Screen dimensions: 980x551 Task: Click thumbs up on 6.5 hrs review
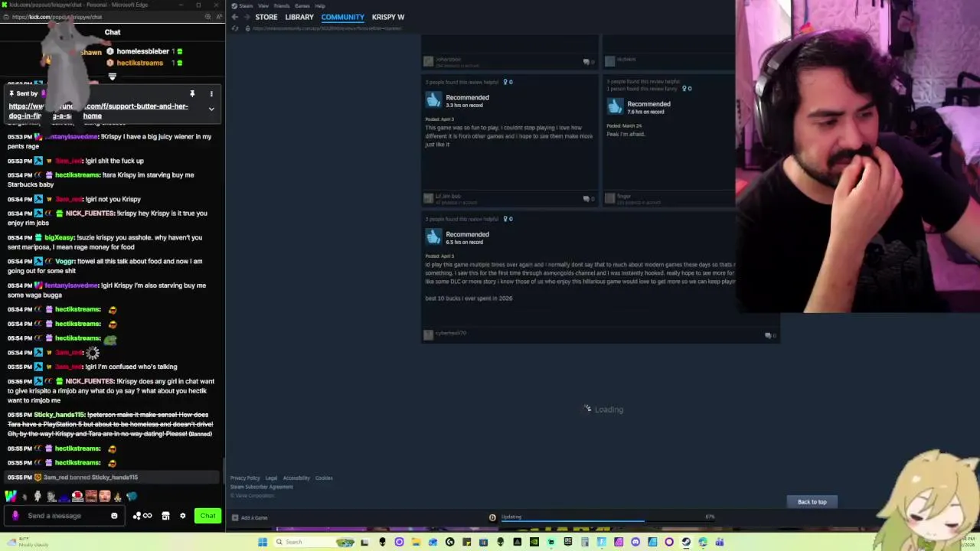coord(434,237)
